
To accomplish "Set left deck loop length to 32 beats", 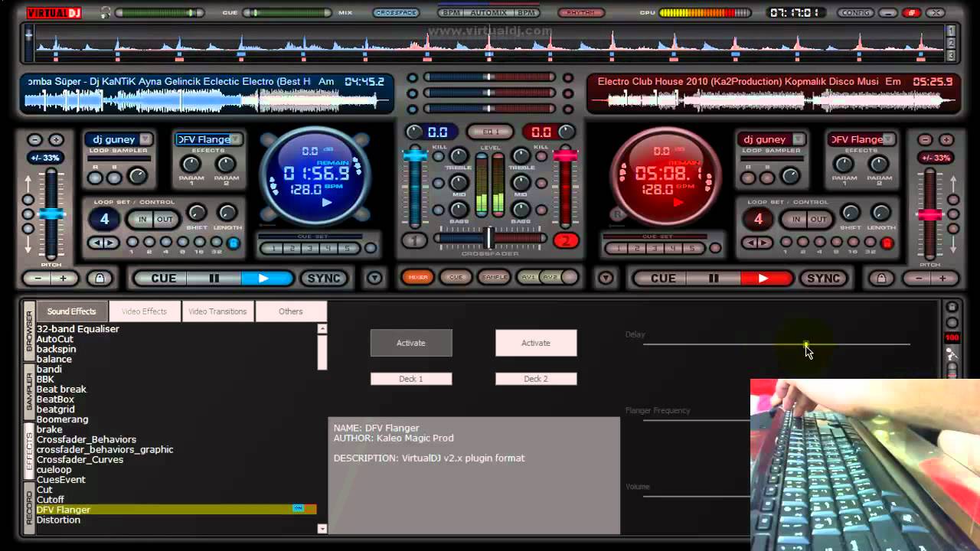I will (216, 243).
